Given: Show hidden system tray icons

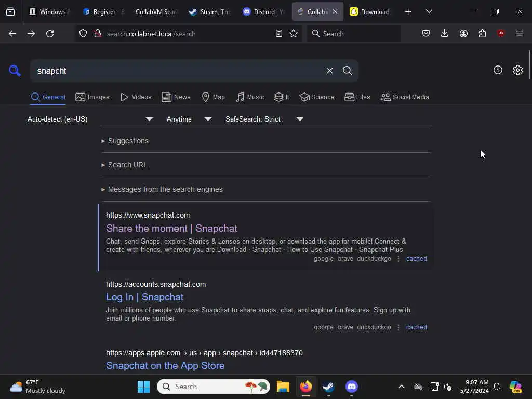Looking at the screenshot, I should tap(402, 387).
